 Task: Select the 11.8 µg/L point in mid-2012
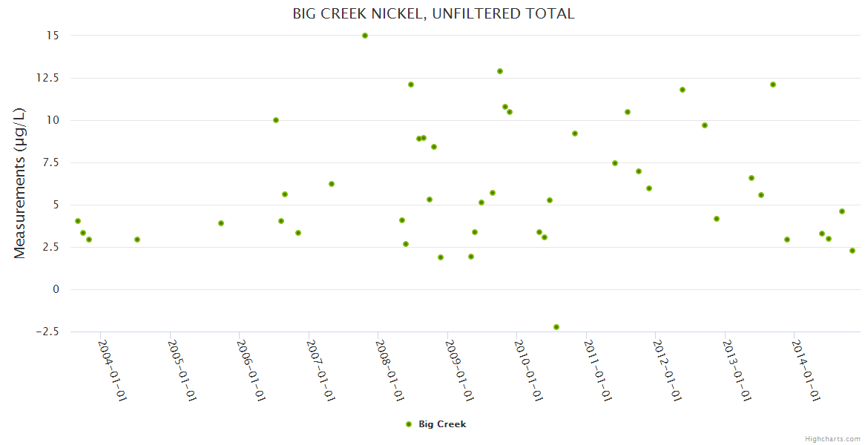683,90
